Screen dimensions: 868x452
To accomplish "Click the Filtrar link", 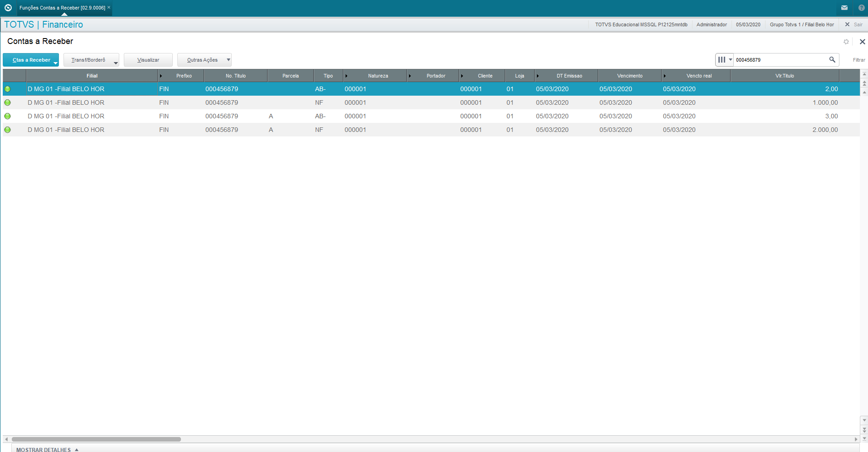I will (x=859, y=60).
